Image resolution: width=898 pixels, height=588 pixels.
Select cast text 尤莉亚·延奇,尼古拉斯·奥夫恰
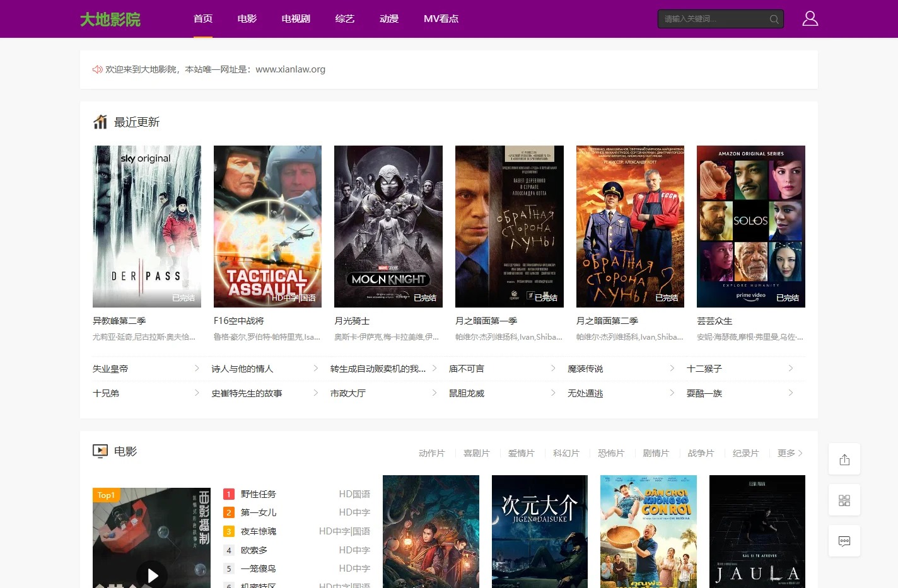click(144, 337)
